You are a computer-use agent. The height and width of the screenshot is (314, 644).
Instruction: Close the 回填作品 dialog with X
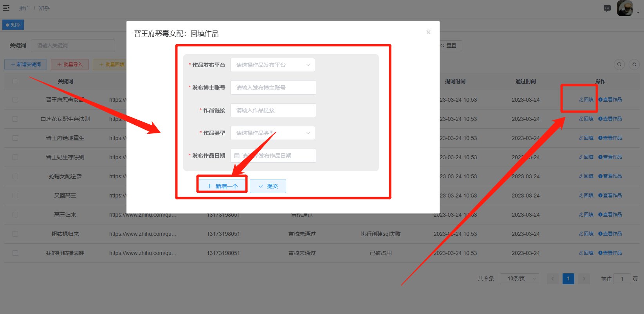pos(428,32)
